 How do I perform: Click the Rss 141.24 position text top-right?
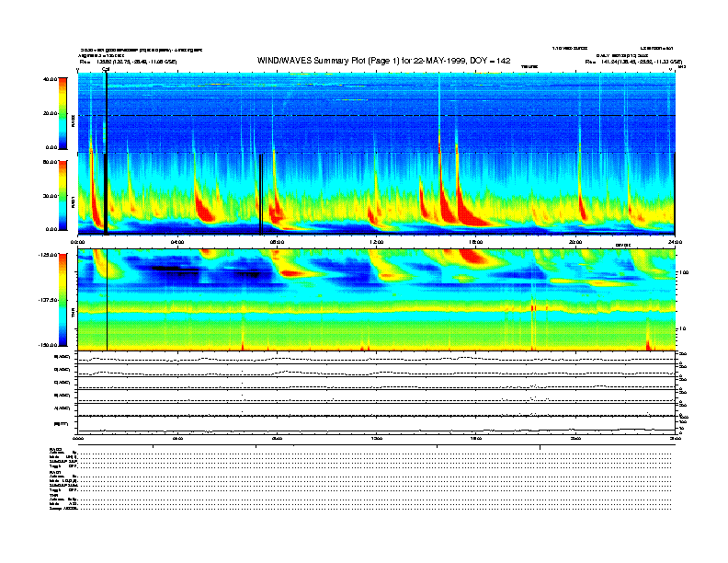[633, 62]
